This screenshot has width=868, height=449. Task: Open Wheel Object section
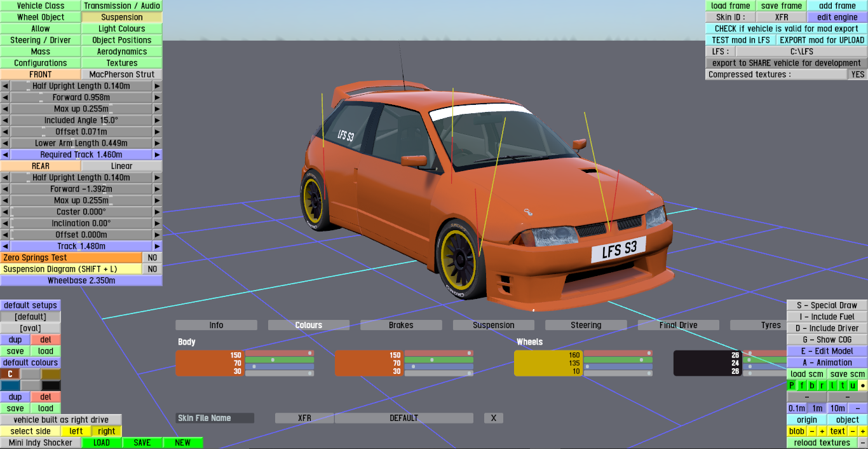(41, 17)
